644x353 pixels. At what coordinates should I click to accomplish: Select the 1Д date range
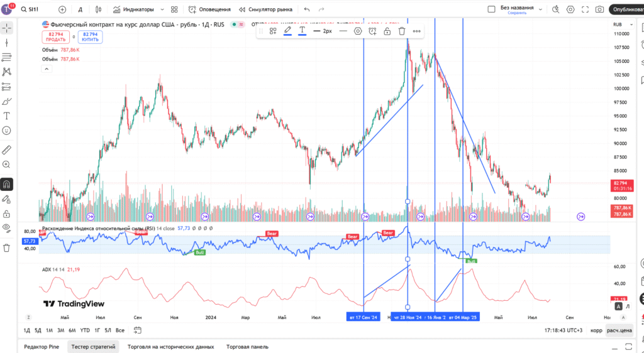[26, 330]
